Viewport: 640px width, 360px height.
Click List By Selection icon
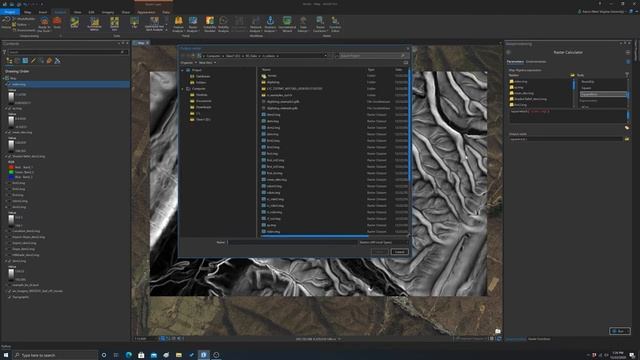coord(25,60)
